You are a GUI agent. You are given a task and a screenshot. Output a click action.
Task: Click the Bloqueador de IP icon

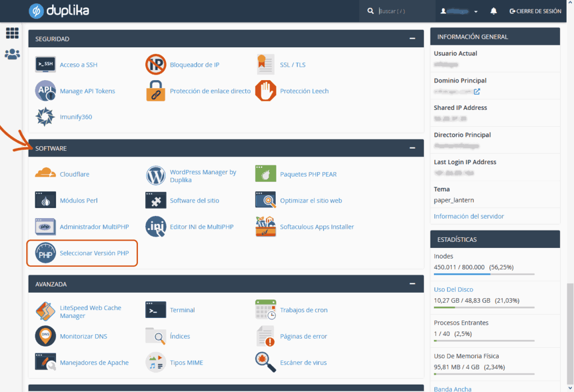click(x=155, y=64)
